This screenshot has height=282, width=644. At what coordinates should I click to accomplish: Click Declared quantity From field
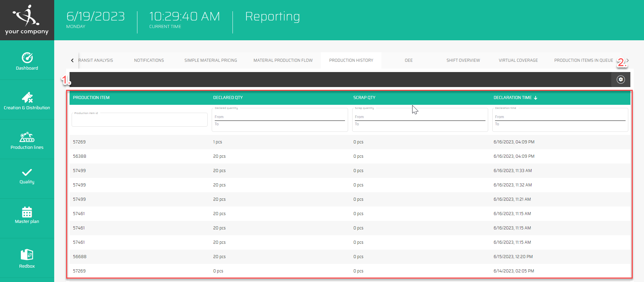(280, 117)
